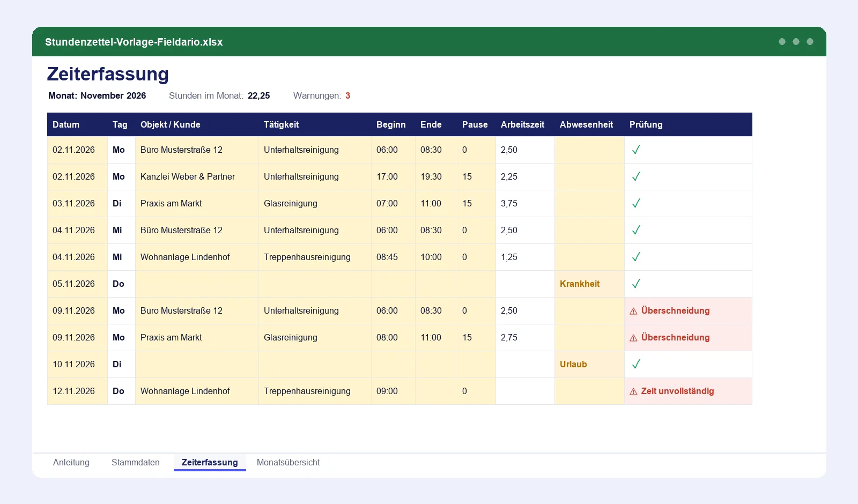Image resolution: width=858 pixels, height=504 pixels.
Task: Click checkmark in Wohnanlage Lindenhof 04.11.2026 row
Action: tap(636, 257)
